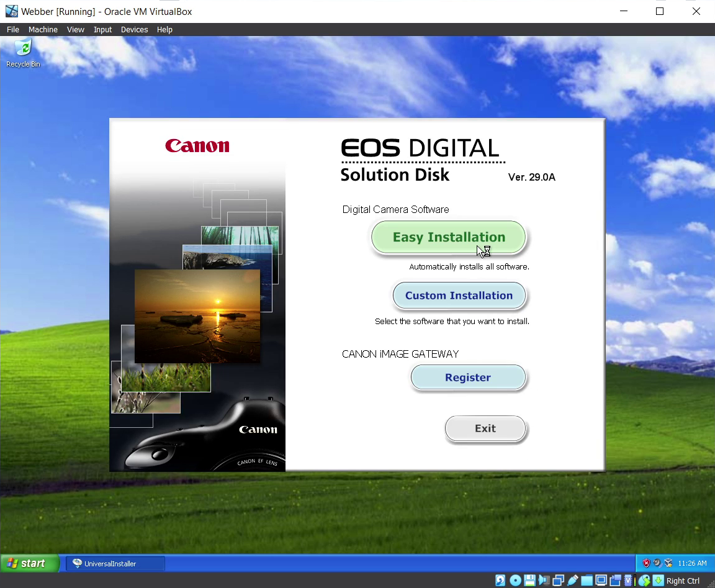Click the hard disk activity icon in VirtualBox status bar
715x588 pixels.
[500, 581]
